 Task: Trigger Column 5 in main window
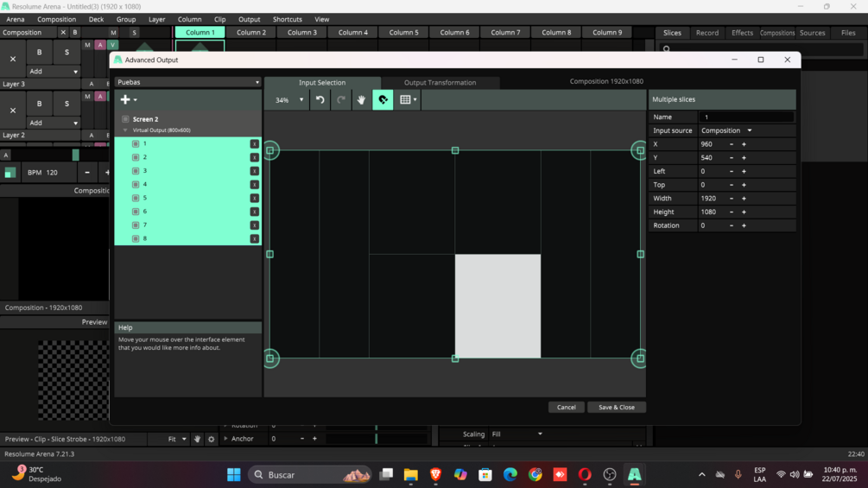403,32
